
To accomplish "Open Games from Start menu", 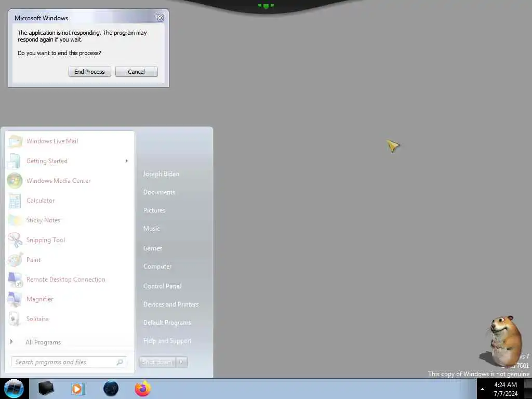I will (x=153, y=248).
